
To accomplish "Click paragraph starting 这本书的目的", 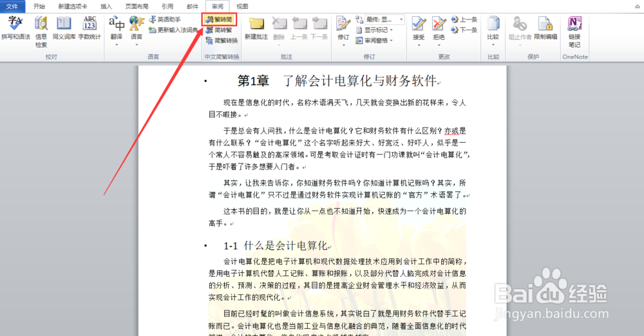I will click(337, 218).
